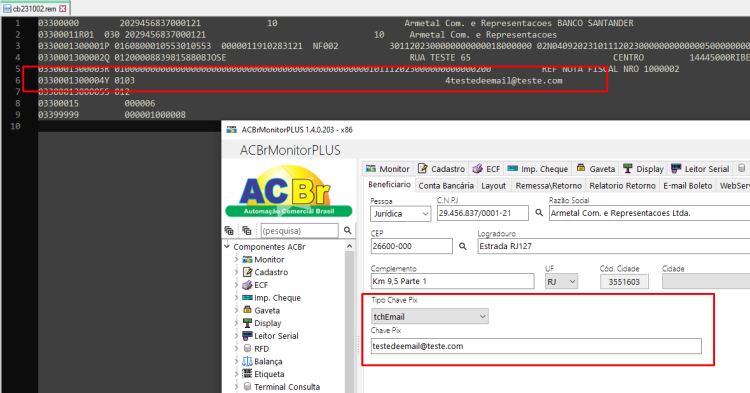Viewport: 750px width, 393px height.
Task: Click the Cadastro icon in component tree
Action: pyautogui.click(x=247, y=272)
